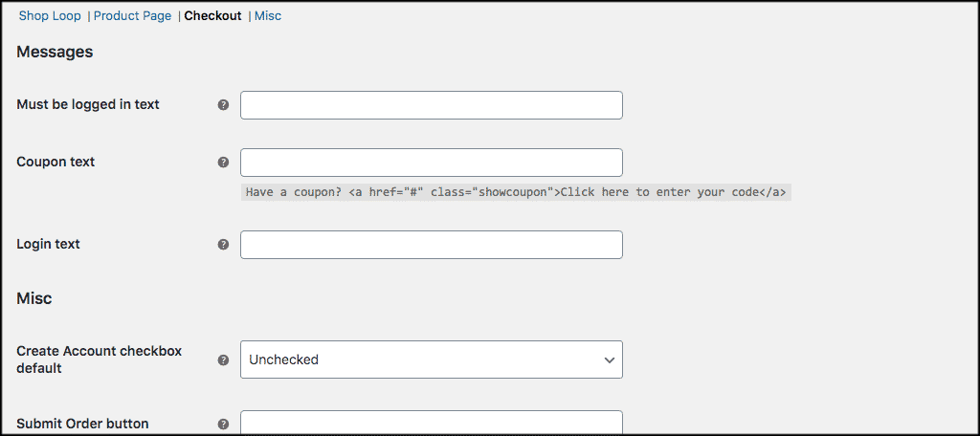
Task: Open the Product Page tab
Action: click(132, 15)
